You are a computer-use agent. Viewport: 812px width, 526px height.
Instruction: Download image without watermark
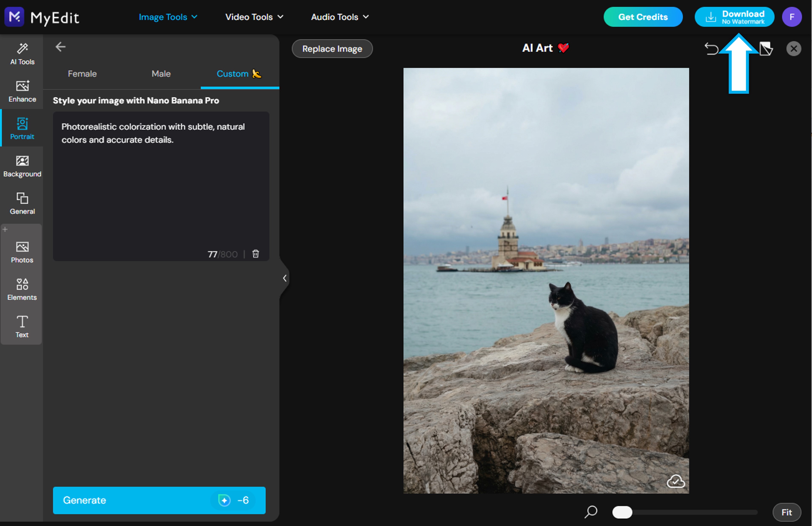pyautogui.click(x=734, y=17)
